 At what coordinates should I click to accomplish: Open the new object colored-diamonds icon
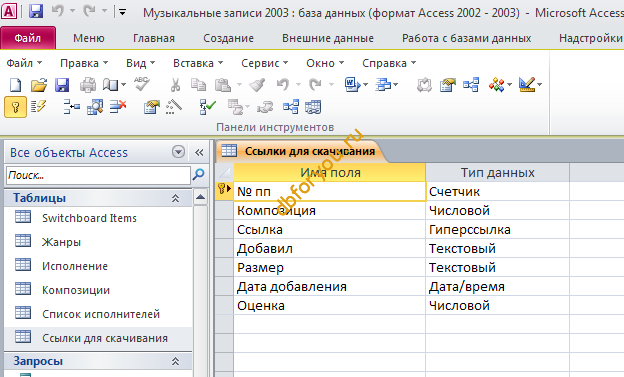[496, 85]
